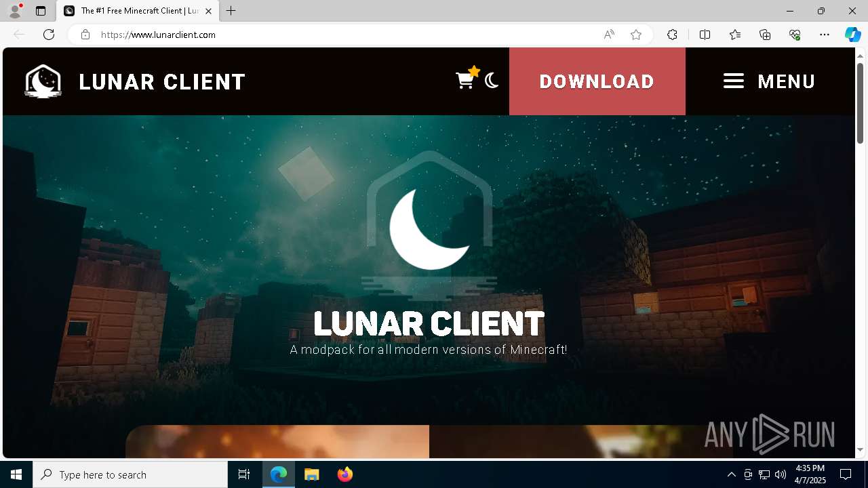Open the browser profile icon

pyautogui.click(x=14, y=11)
